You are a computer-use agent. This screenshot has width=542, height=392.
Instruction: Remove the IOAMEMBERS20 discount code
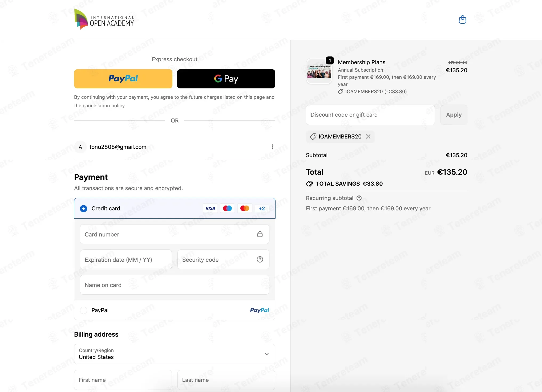pyautogui.click(x=368, y=136)
